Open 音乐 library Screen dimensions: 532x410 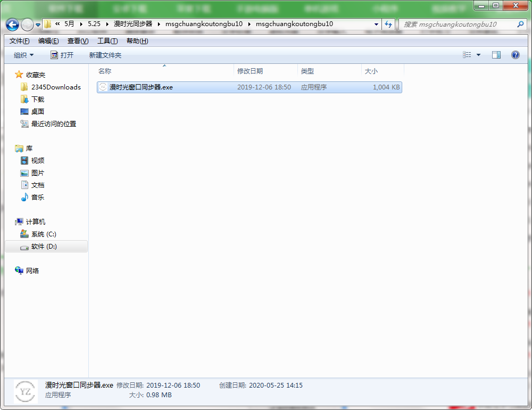point(38,198)
